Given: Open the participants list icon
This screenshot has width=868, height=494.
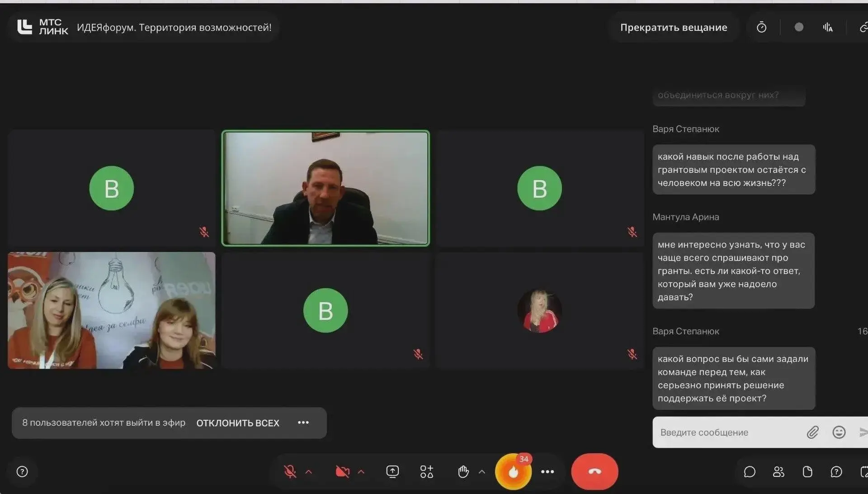Looking at the screenshot, I should click(x=778, y=472).
